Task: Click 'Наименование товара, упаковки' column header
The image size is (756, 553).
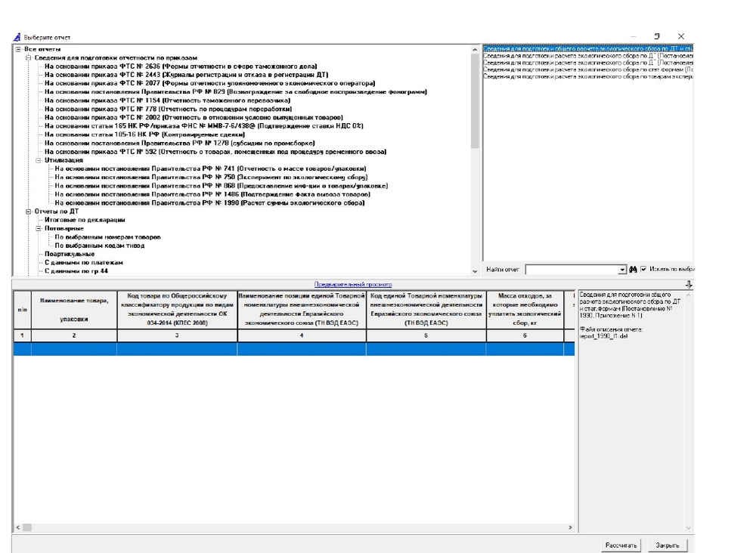Action: [x=74, y=310]
